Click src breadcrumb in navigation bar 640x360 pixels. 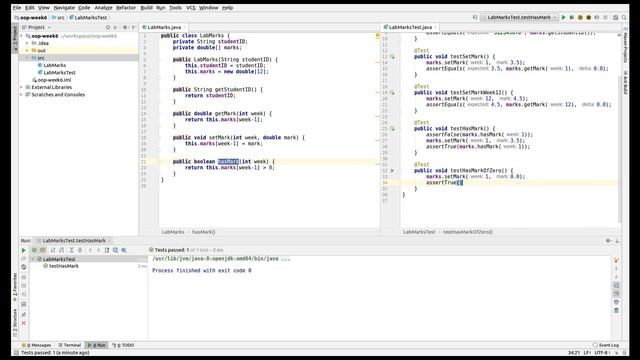58,18
